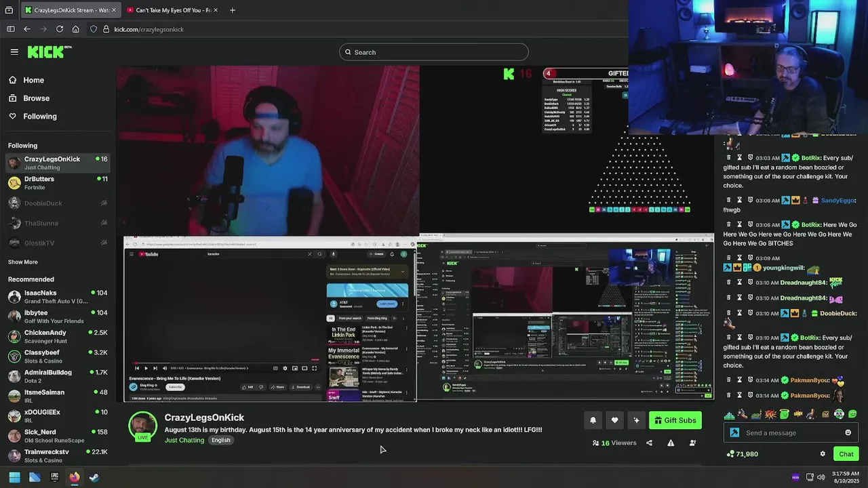
Task: Click the last green quick emote in row
Action: click(852, 414)
